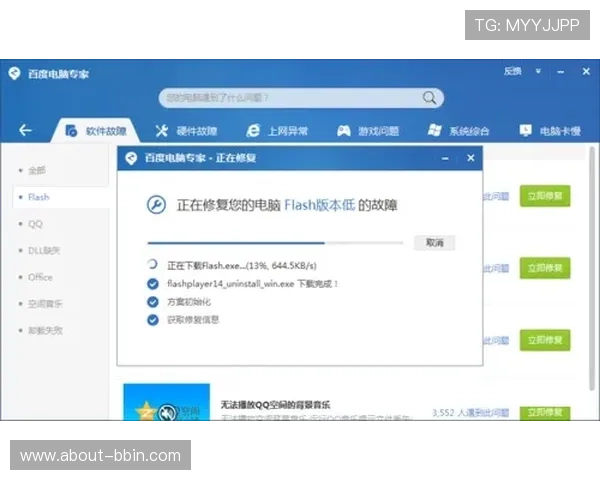Viewport: 600px width, 480px height.
Task: Click the 3,552 人遇到此问题 text
Action: (471, 413)
